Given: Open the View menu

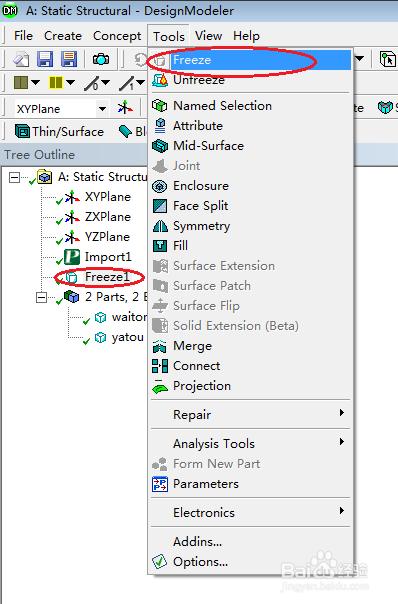Looking at the screenshot, I should pos(208,36).
